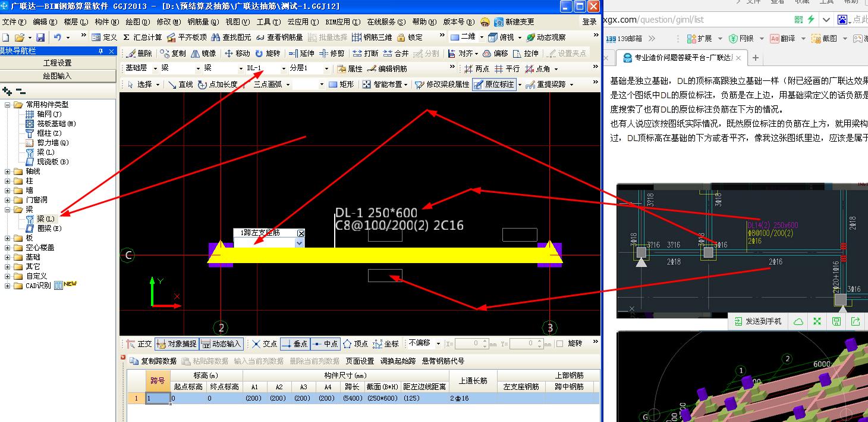The image size is (868, 422).
Task: Toggle 正交 orthogonal mode
Action: 140,344
